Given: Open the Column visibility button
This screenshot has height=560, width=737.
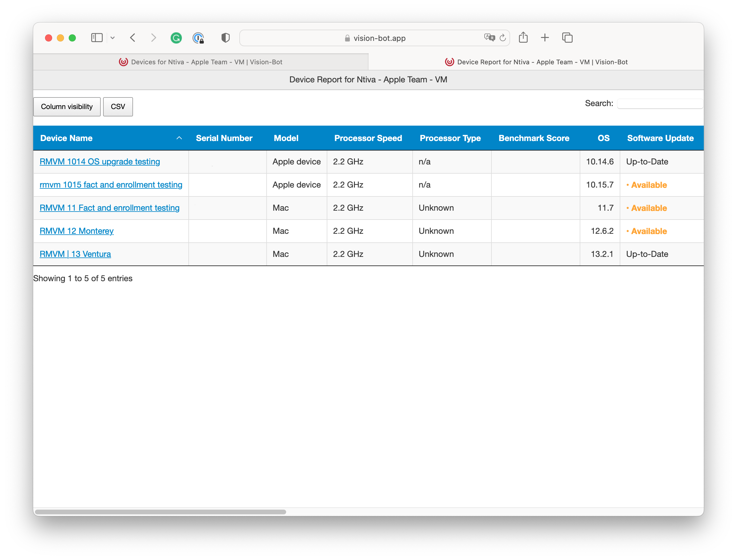Looking at the screenshot, I should tap(67, 107).
